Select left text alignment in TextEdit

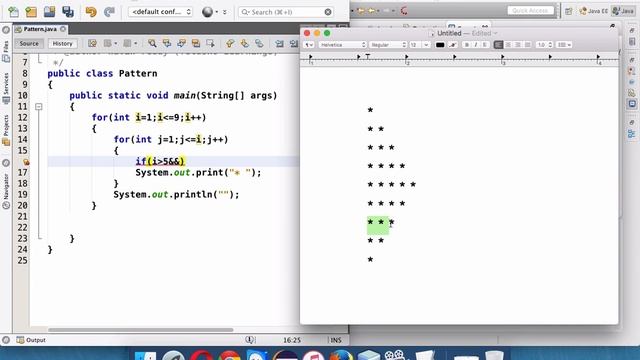498,44
